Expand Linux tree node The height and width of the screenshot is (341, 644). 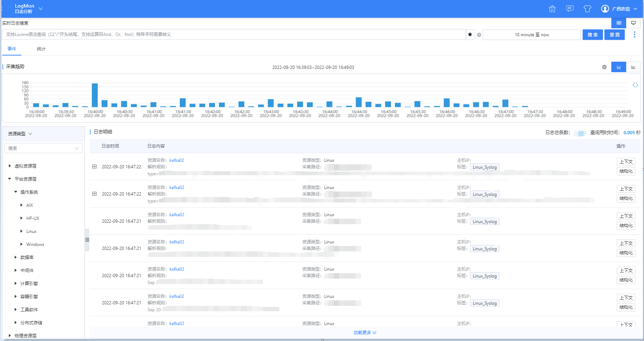click(21, 231)
